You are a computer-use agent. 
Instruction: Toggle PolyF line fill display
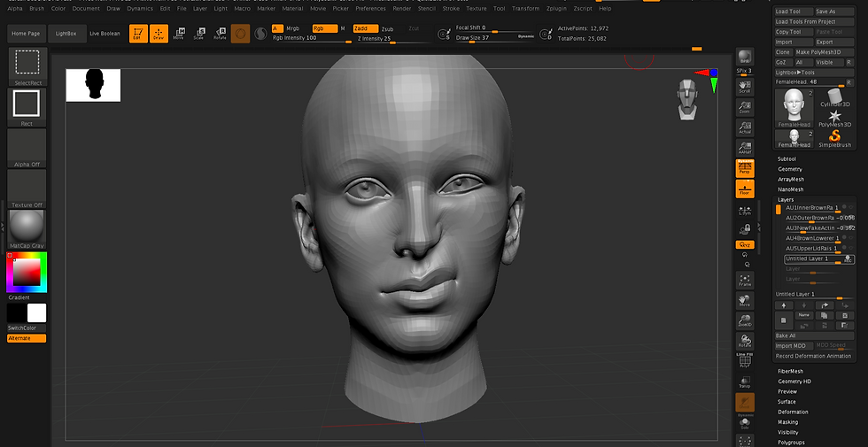tap(745, 361)
